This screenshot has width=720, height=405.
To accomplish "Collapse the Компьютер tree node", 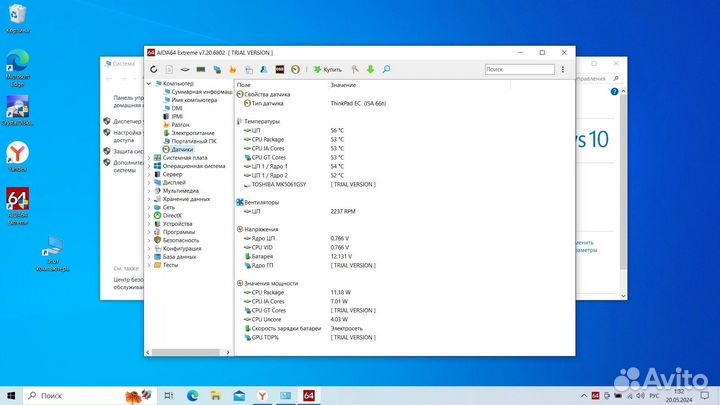I will point(149,84).
